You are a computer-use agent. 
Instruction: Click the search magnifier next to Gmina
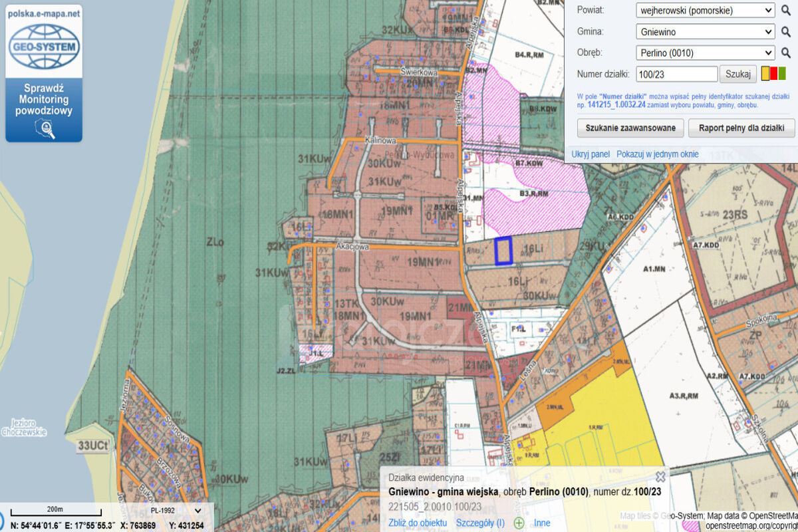coord(785,31)
